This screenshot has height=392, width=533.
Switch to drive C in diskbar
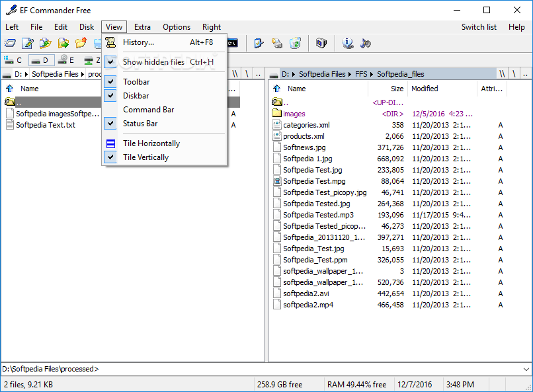(13, 60)
